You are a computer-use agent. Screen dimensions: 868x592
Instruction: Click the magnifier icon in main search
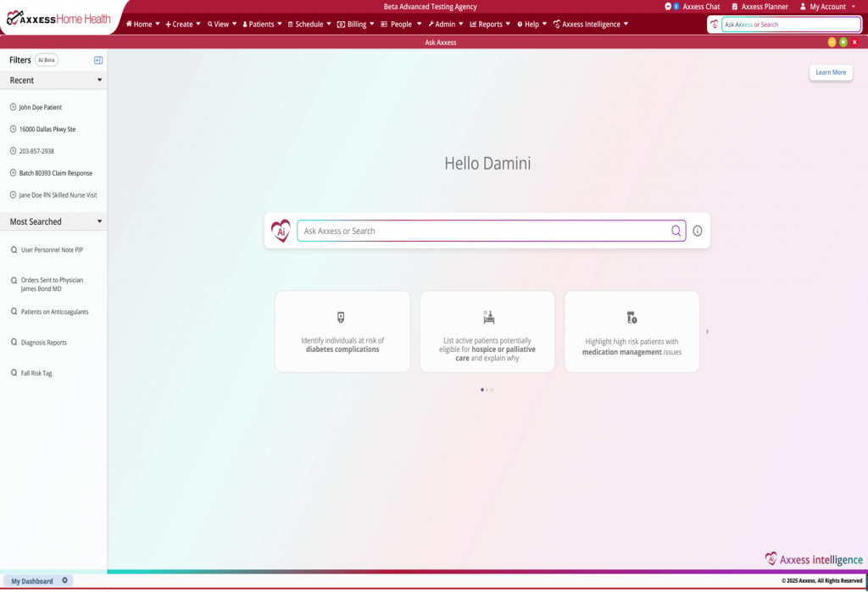[x=676, y=231]
